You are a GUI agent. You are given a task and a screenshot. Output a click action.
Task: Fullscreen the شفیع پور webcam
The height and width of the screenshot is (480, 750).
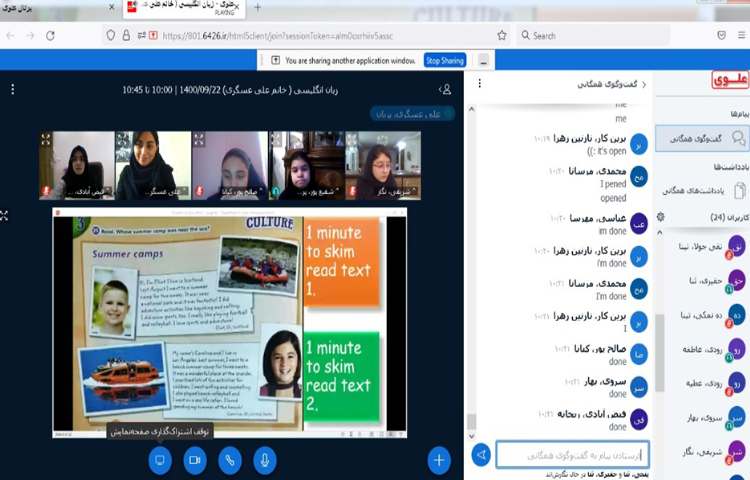(x=276, y=139)
